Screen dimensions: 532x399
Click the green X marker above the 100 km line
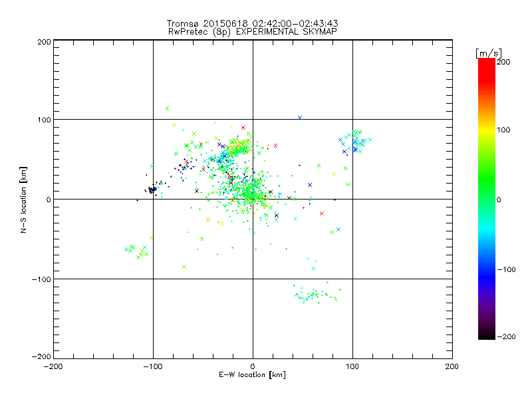pos(167,108)
